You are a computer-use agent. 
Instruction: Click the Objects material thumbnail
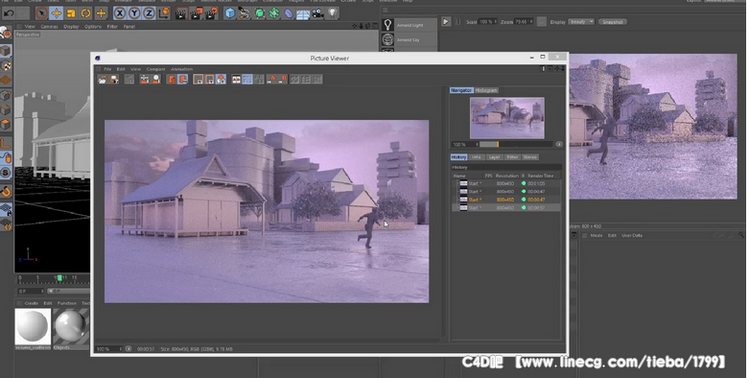pyautogui.click(x=71, y=326)
